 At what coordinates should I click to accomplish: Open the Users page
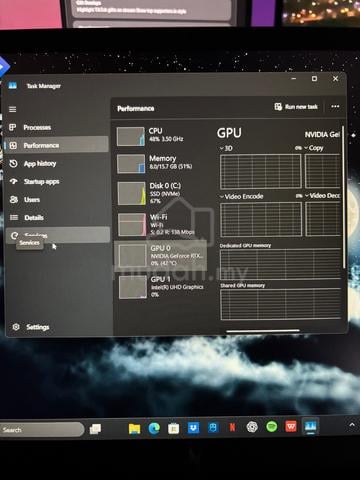pyautogui.click(x=57, y=200)
